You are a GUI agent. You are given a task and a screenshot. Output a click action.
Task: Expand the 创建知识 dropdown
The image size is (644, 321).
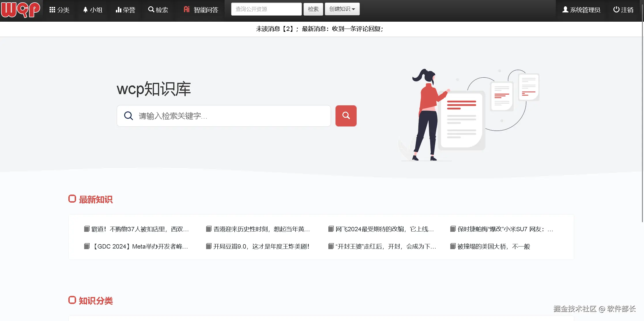click(x=342, y=9)
